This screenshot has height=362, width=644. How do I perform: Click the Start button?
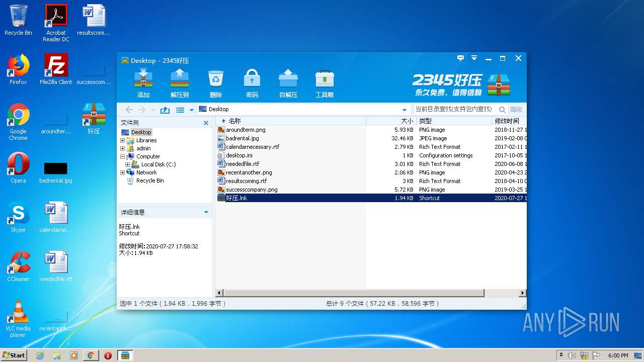pos(14,355)
